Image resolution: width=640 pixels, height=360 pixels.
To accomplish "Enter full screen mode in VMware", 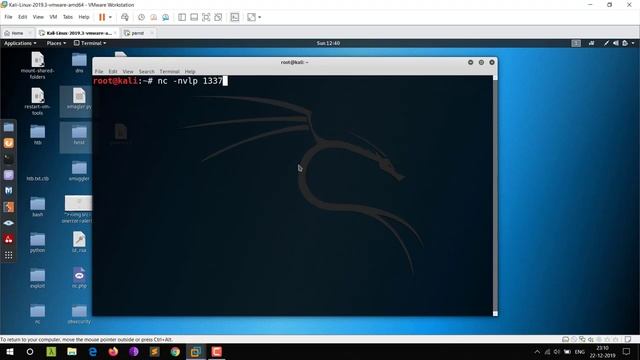I will click(206, 17).
